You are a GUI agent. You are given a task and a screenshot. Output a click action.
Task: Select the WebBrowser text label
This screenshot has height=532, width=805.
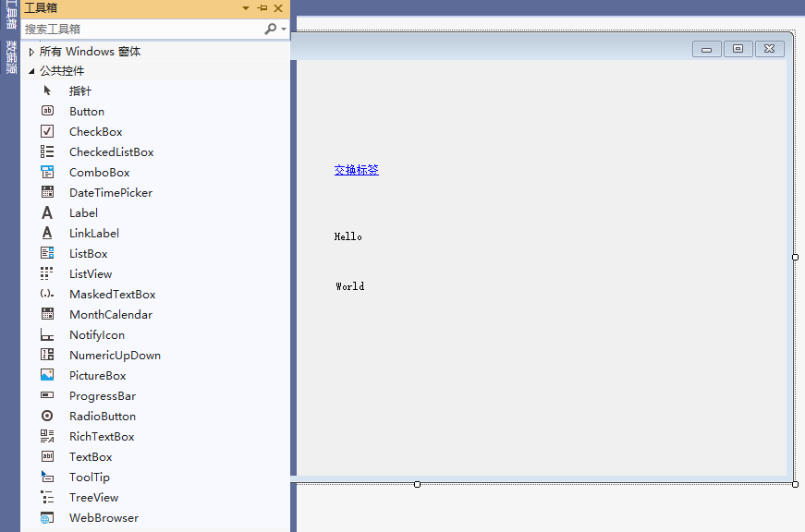pos(104,518)
